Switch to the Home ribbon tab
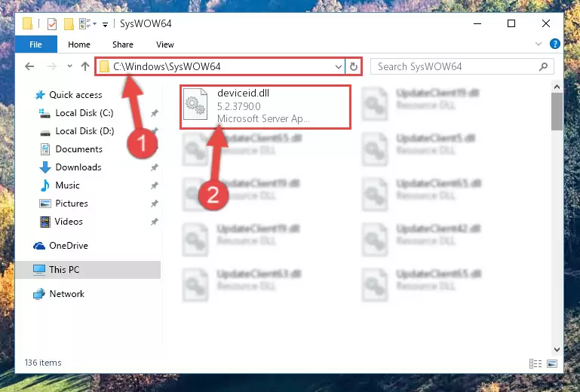This screenshot has width=580, height=392. pos(78,44)
